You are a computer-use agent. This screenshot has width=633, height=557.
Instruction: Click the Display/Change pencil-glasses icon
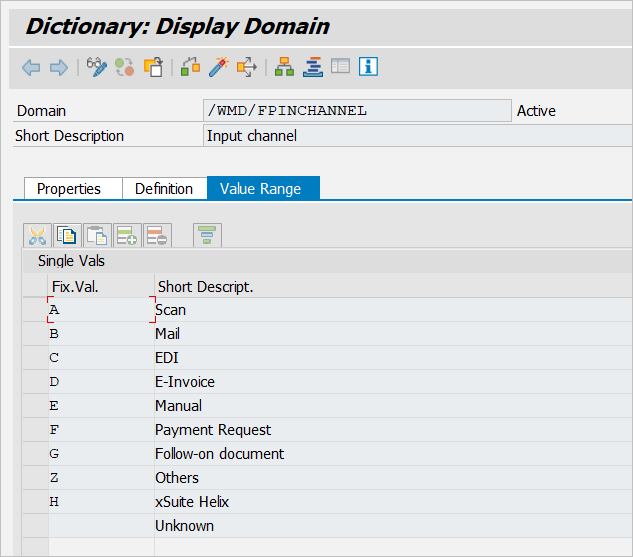click(96, 67)
